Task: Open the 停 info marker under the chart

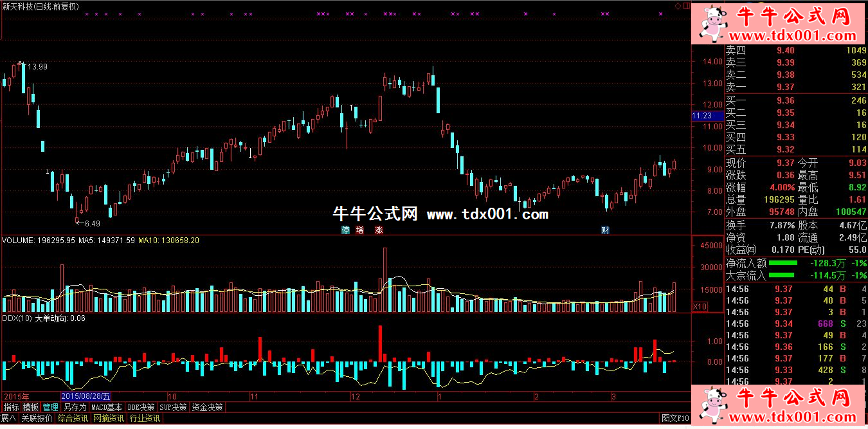Action: [345, 230]
